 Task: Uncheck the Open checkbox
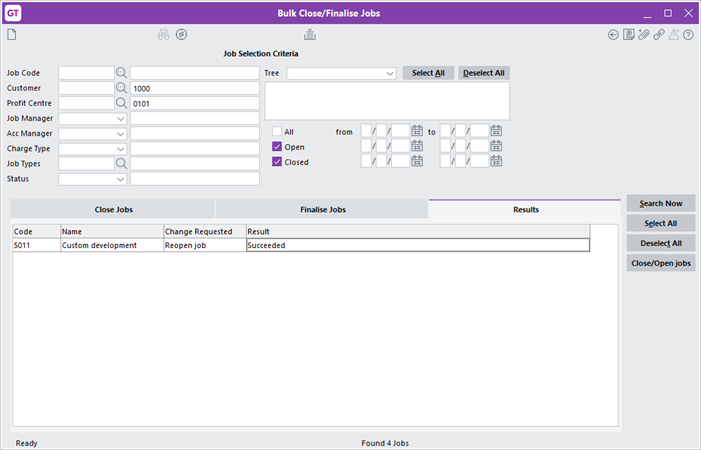click(278, 146)
